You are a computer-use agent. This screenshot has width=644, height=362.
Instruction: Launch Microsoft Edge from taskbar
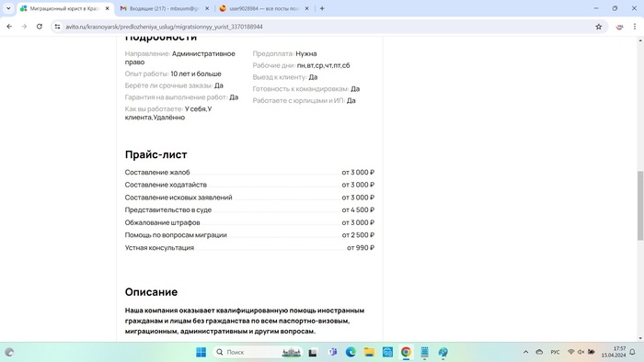(x=351, y=352)
